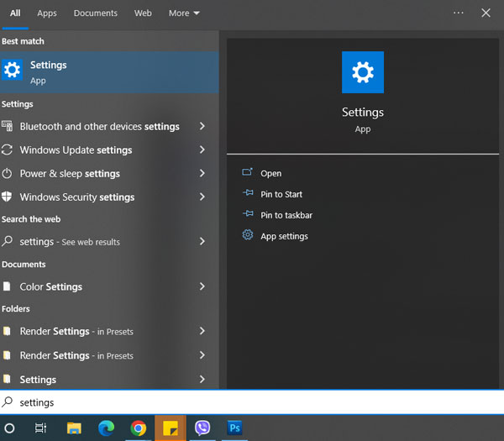Screen dimensions: 504x441
Task: Expand Windows Security settings chevron
Action: 202,197
